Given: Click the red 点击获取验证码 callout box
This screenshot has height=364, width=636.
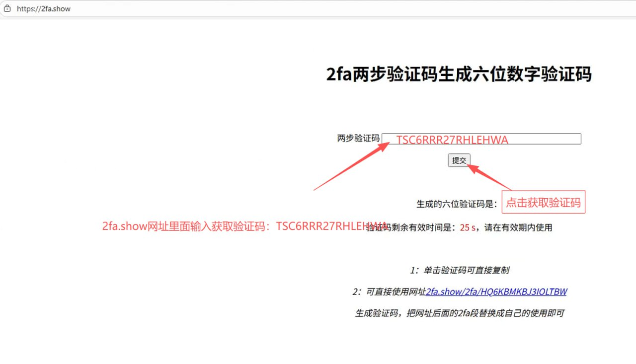Looking at the screenshot, I should 543,203.
